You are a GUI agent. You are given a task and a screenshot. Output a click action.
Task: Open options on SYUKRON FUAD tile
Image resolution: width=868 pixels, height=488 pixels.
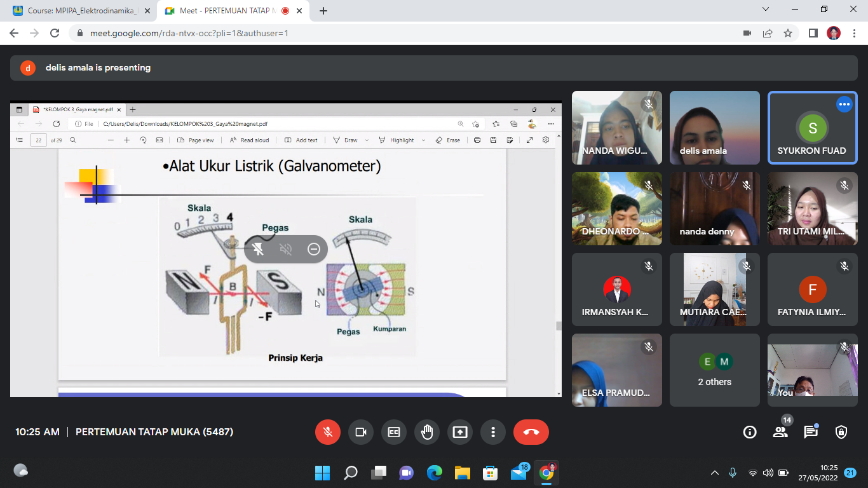[844, 104]
